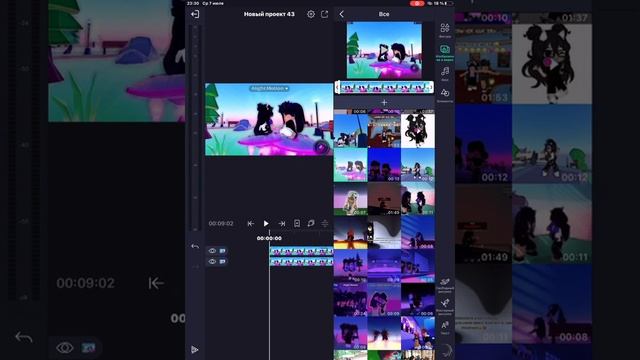
Task: Redo the action below undo
Action: coord(195,267)
